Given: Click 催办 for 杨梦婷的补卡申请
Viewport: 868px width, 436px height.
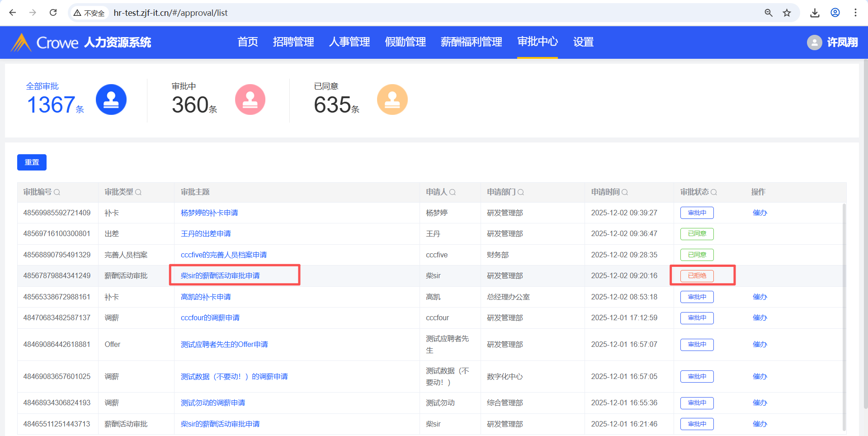Looking at the screenshot, I should (x=760, y=213).
